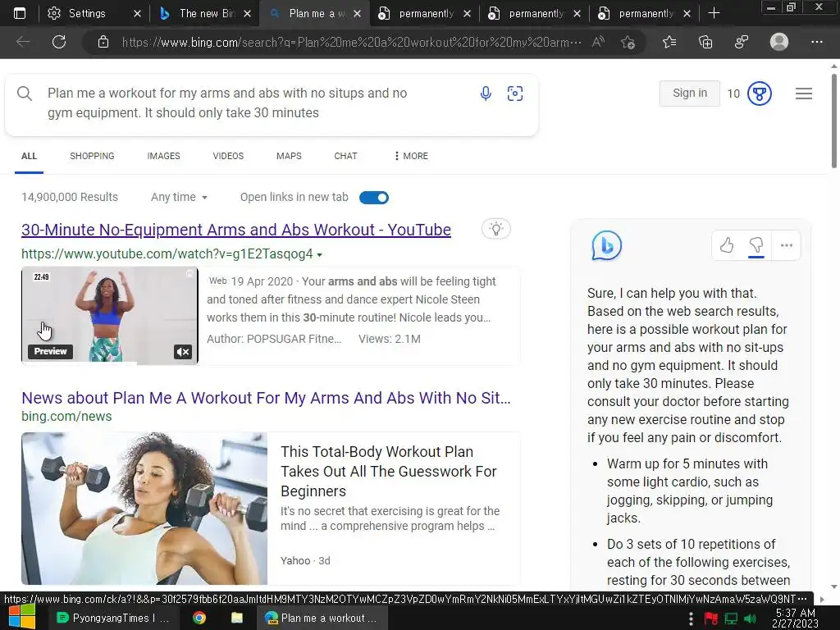
Task: Click the YouTube workout video thumbnail
Action: pos(110,316)
